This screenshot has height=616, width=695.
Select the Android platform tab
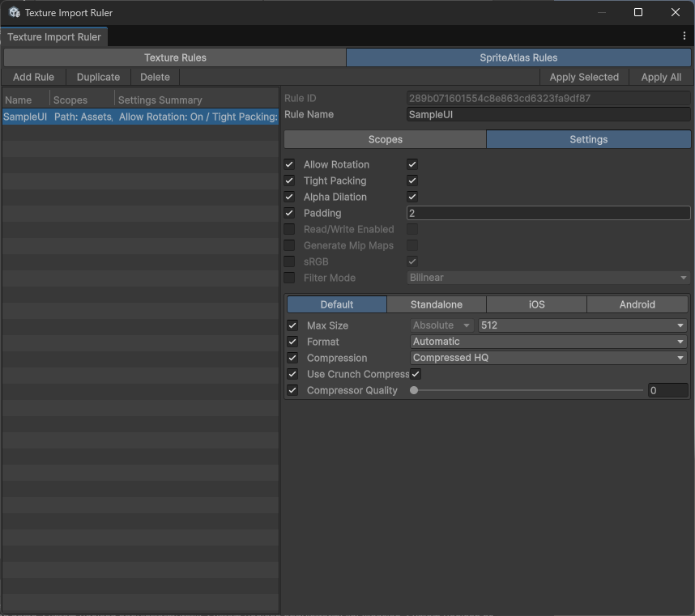(x=637, y=304)
